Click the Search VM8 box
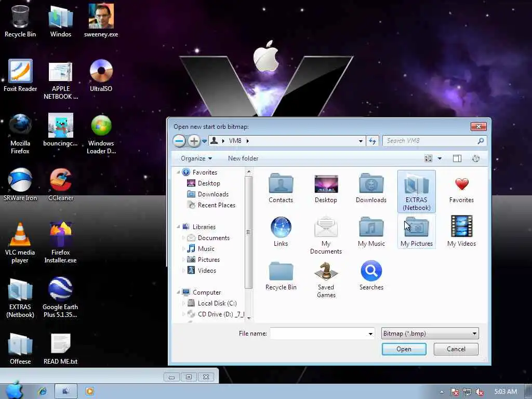The image size is (532, 399). pos(434,141)
